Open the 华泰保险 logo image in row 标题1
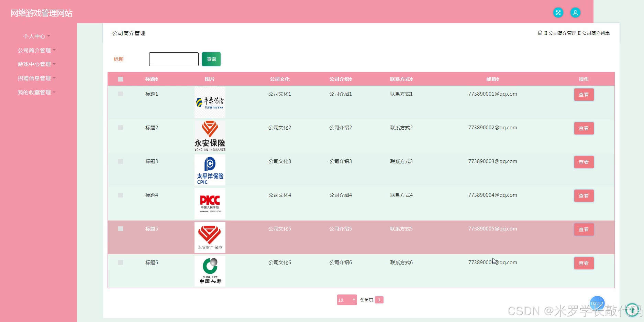 click(210, 103)
